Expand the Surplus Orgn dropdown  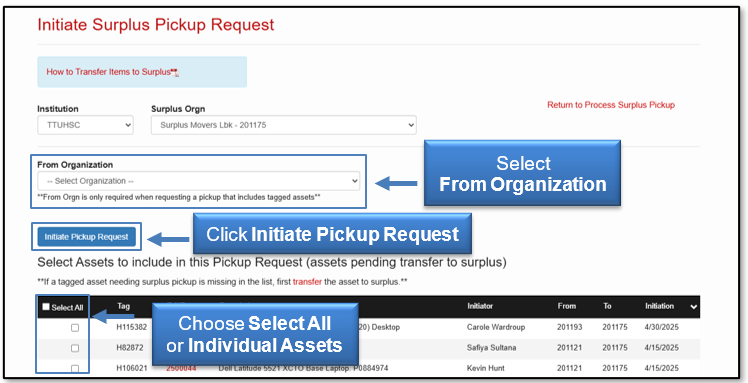pyautogui.click(x=283, y=125)
